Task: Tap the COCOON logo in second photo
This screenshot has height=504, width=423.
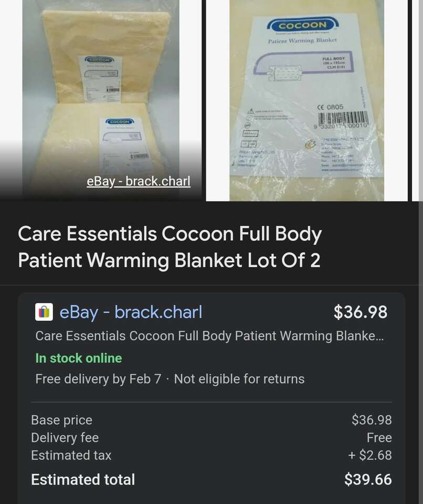Action: coord(302,25)
